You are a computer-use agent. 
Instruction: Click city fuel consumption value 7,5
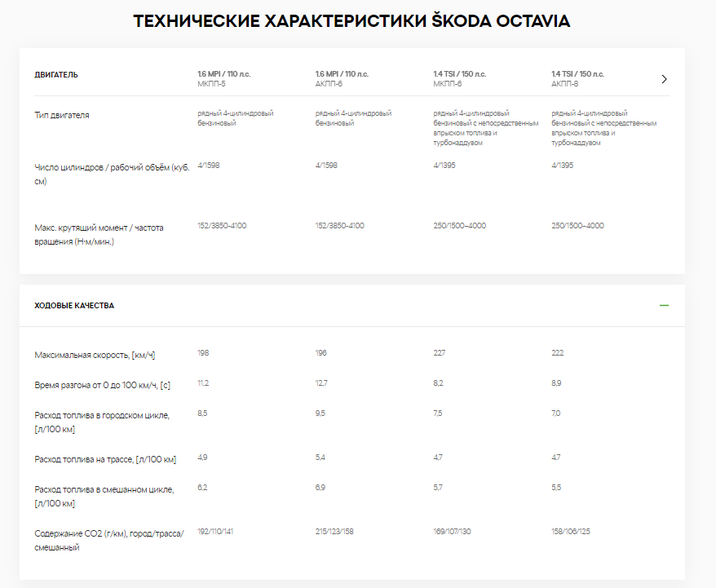coord(438,413)
